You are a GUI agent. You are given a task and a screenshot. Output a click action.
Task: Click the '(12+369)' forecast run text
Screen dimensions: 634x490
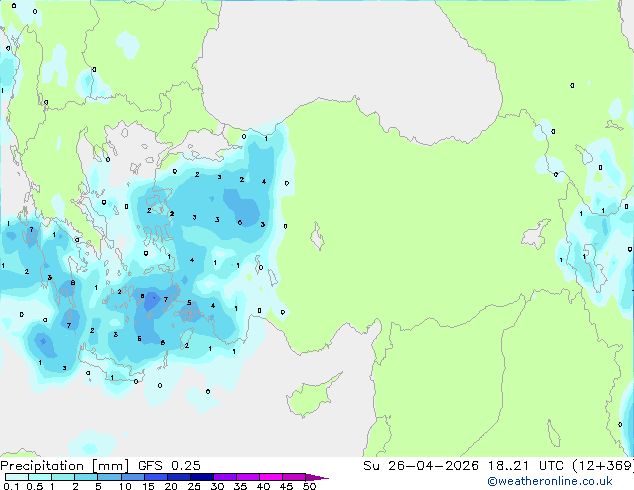(x=603, y=466)
